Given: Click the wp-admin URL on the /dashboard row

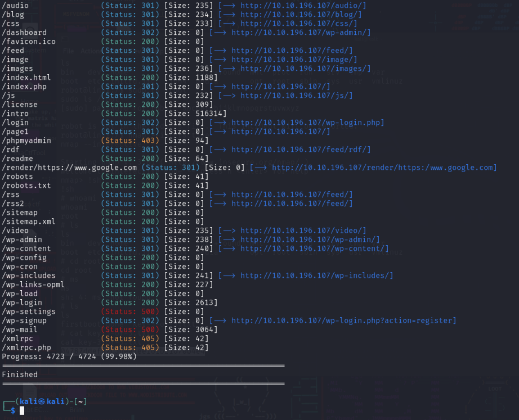Looking at the screenshot, I should [299, 33].
